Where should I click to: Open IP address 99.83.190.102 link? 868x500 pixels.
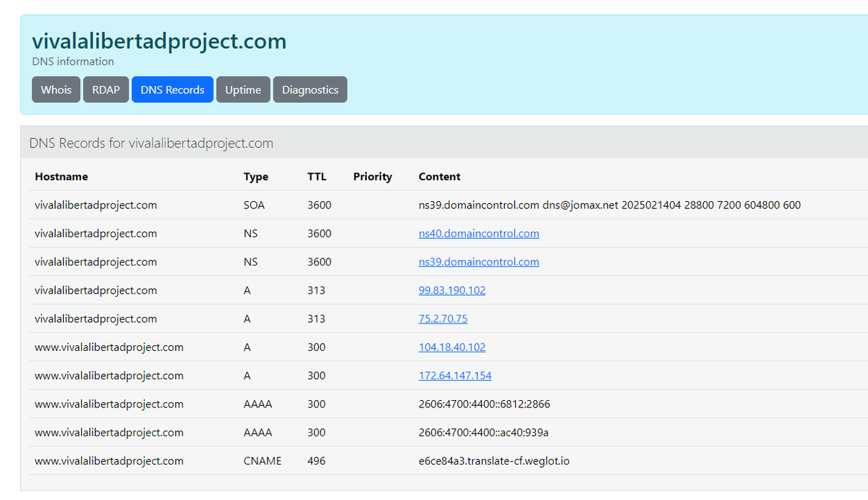coord(452,290)
